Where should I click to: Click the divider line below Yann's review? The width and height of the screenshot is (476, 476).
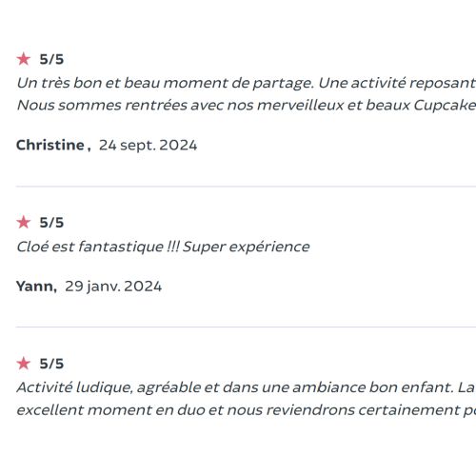point(246,327)
